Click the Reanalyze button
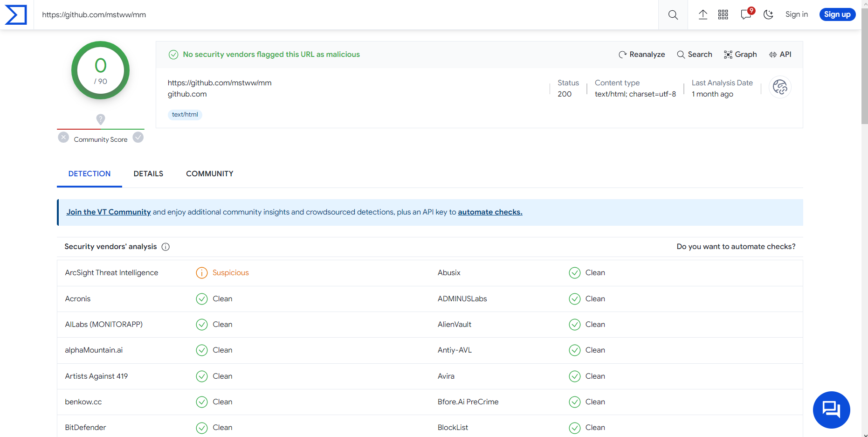Screen dimensions: 868x437 click(641, 55)
